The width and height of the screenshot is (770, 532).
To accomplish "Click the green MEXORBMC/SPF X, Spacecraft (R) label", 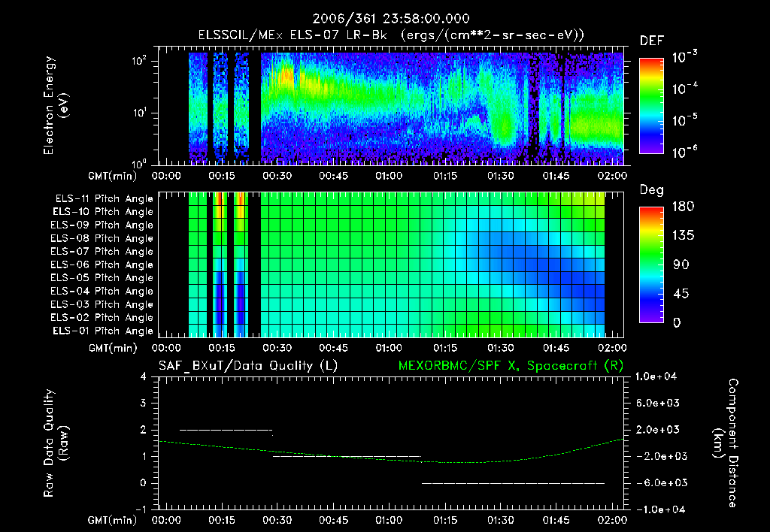I will (x=511, y=366).
